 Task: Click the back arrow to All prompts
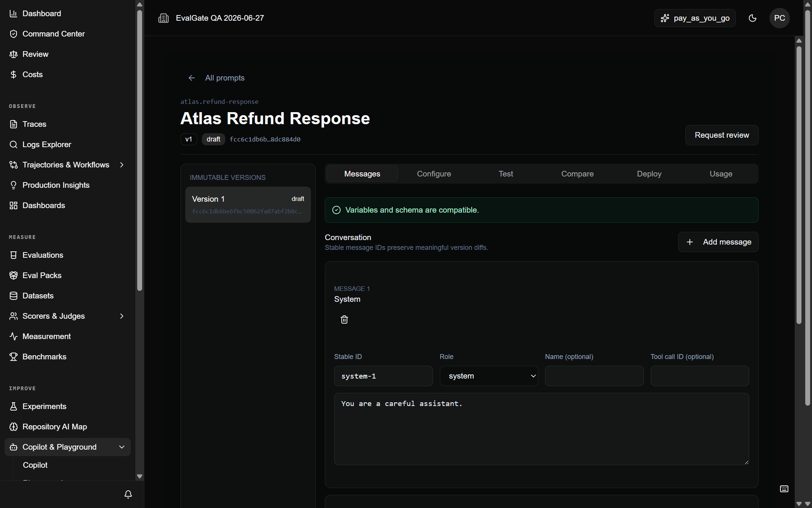click(x=192, y=78)
